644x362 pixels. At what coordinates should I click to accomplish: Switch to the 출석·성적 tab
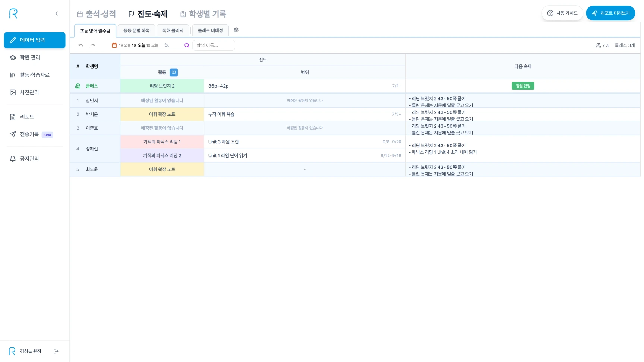(x=96, y=14)
